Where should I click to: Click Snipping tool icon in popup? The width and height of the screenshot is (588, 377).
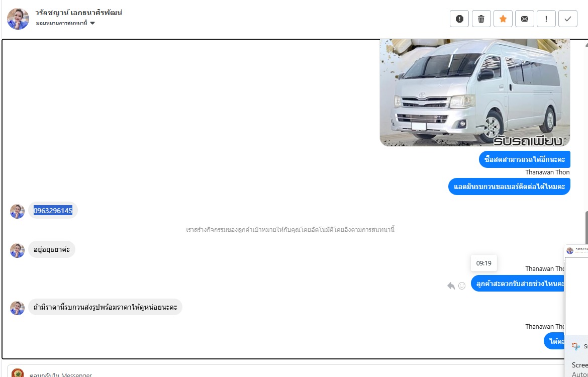[x=576, y=346]
